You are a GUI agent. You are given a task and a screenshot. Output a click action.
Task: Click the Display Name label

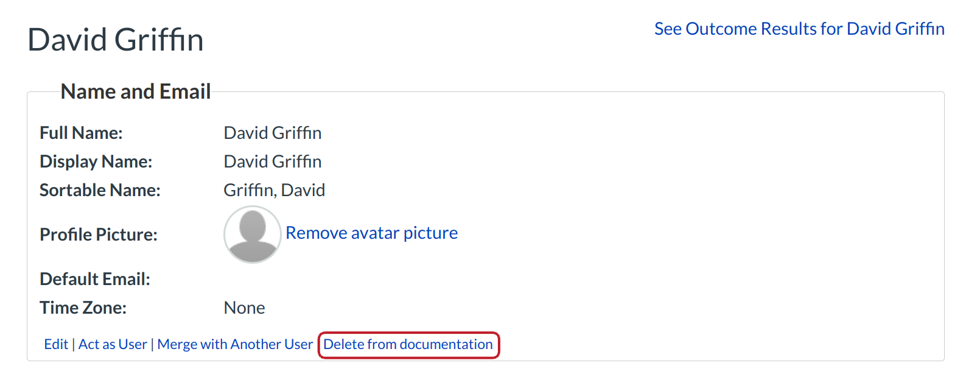96,161
